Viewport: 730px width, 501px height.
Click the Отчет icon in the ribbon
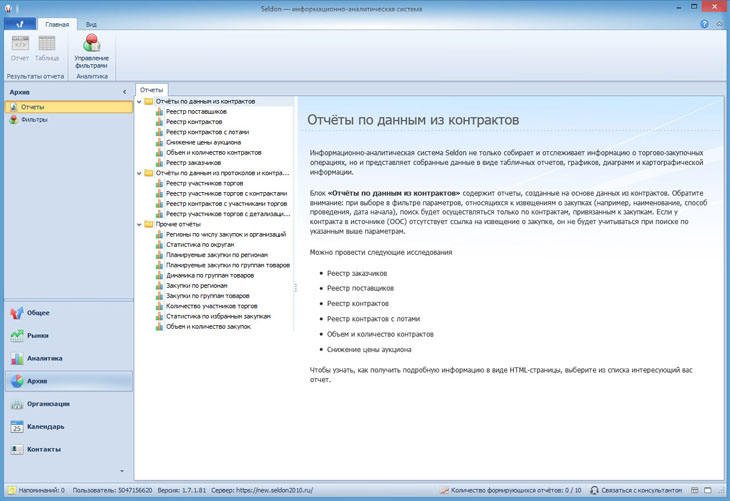pos(20,50)
